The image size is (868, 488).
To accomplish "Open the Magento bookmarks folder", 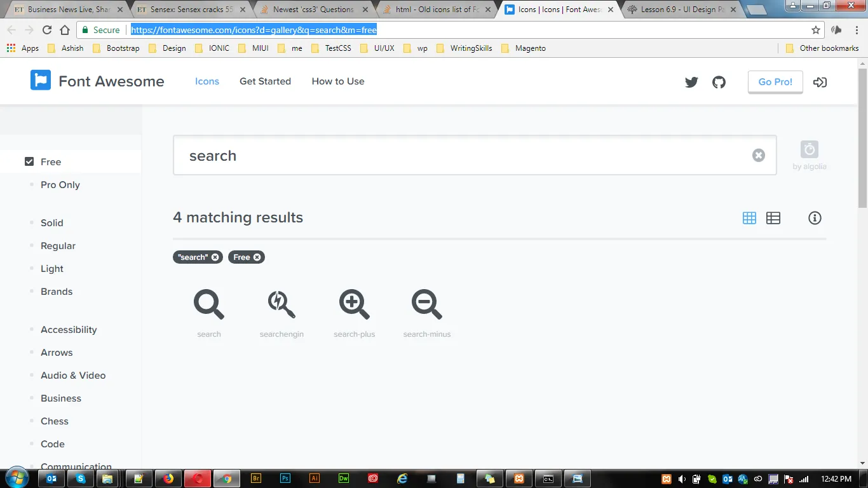I will coord(524,48).
